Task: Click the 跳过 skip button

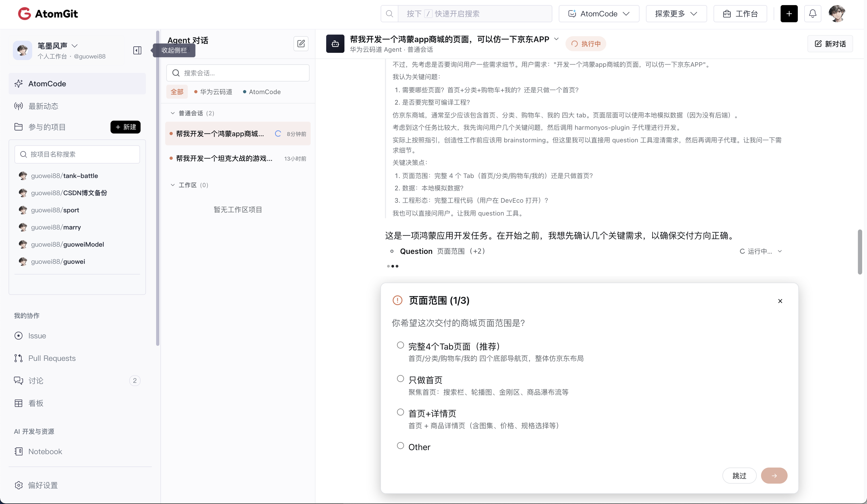Action: point(739,476)
